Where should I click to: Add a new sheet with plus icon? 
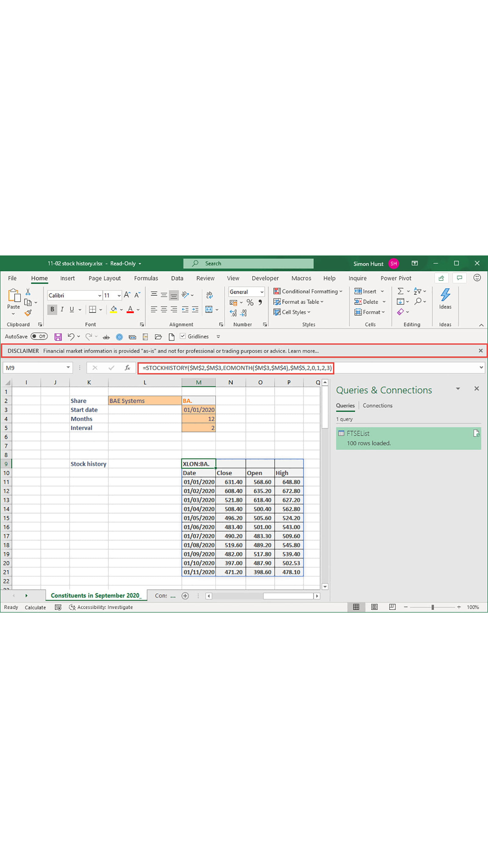(x=185, y=596)
